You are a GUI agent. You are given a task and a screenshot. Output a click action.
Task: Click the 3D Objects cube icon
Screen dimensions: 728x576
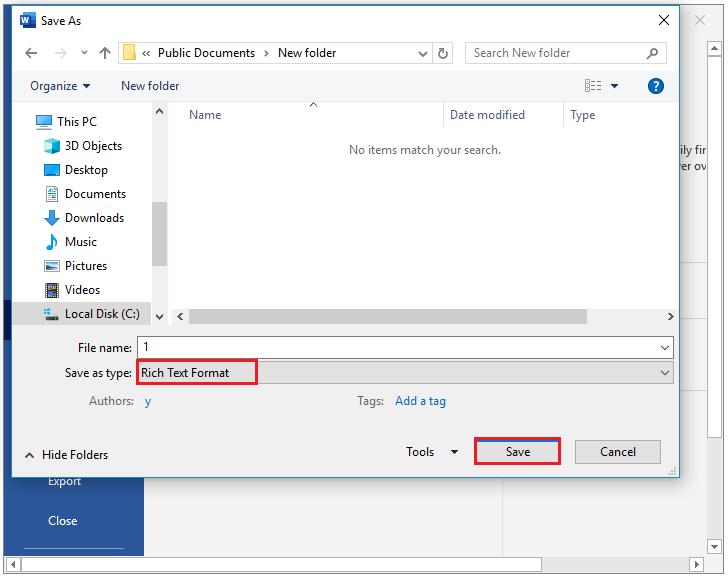point(52,146)
